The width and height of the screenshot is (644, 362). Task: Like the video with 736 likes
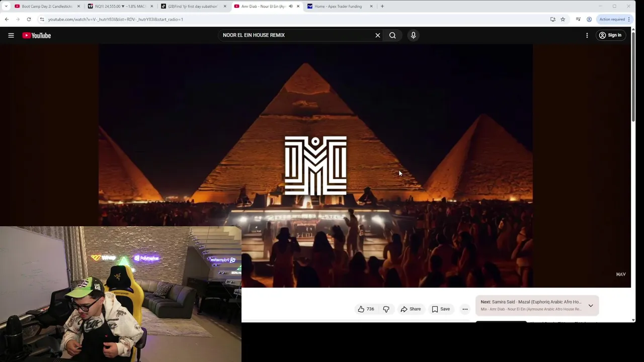(x=366, y=309)
